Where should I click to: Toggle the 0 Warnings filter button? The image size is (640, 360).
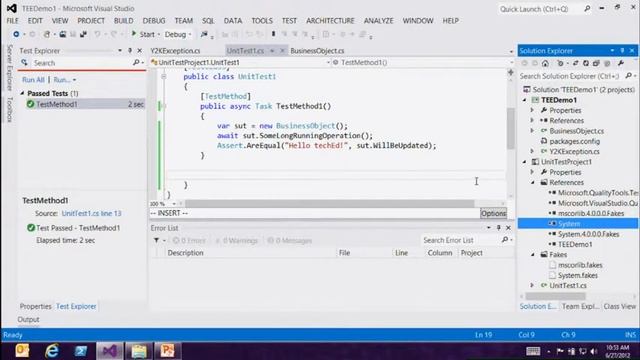237,240
